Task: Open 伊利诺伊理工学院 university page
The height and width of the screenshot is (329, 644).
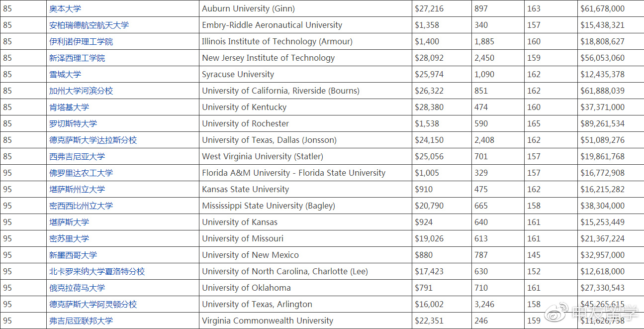Action: point(81,41)
